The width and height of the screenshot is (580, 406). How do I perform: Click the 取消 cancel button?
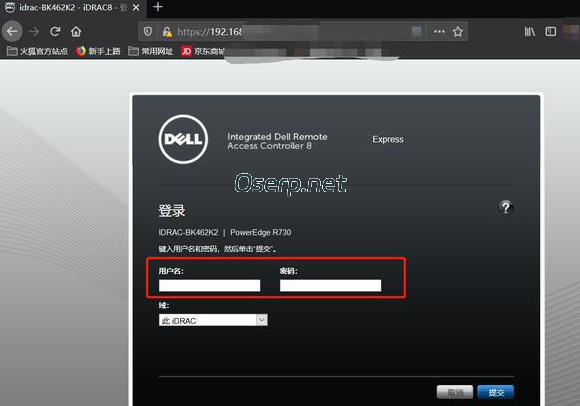coord(455,392)
